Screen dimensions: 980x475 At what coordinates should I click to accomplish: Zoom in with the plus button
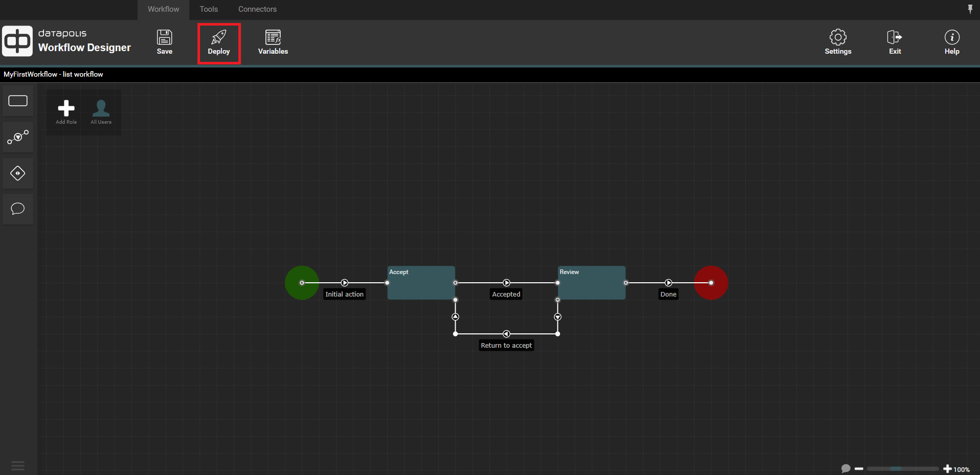(947, 469)
